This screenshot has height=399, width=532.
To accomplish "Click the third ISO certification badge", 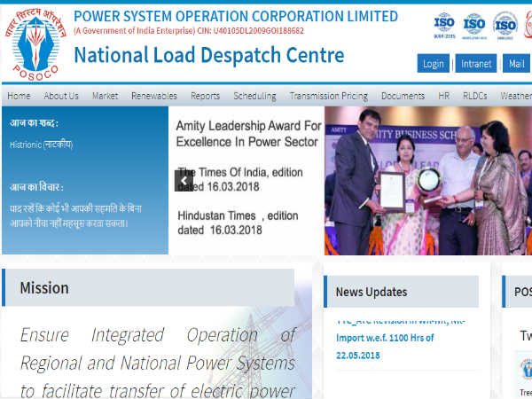I will pos(505,25).
